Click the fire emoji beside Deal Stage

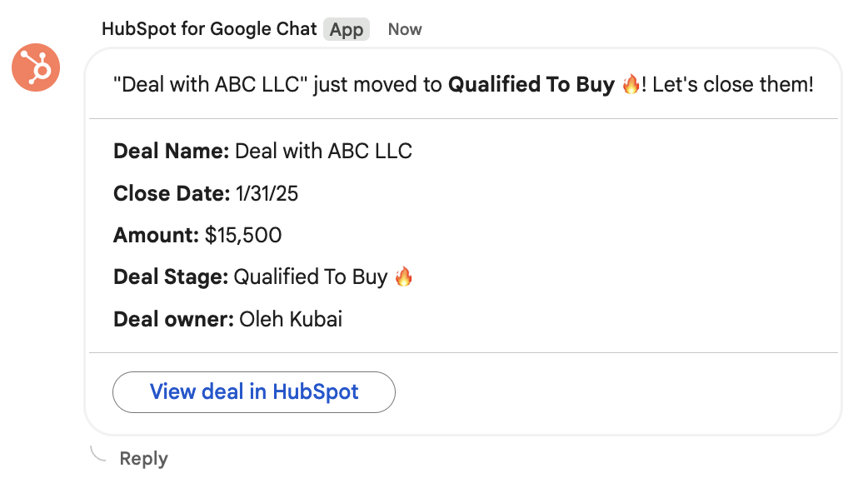click(404, 276)
